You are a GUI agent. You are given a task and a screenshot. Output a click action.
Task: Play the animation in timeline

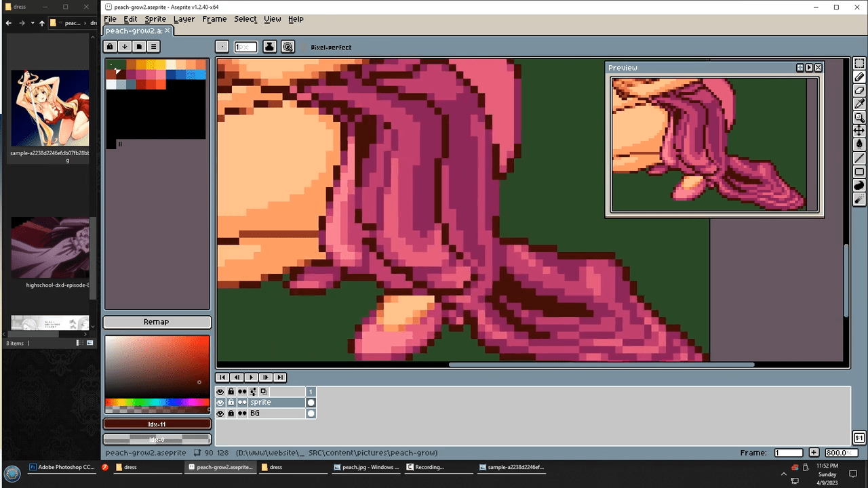point(252,378)
